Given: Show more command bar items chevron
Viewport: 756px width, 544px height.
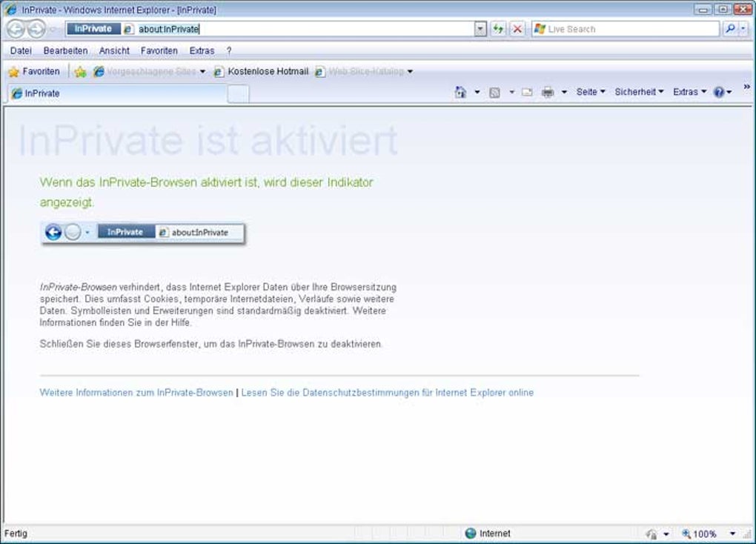Looking at the screenshot, I should (x=746, y=87).
